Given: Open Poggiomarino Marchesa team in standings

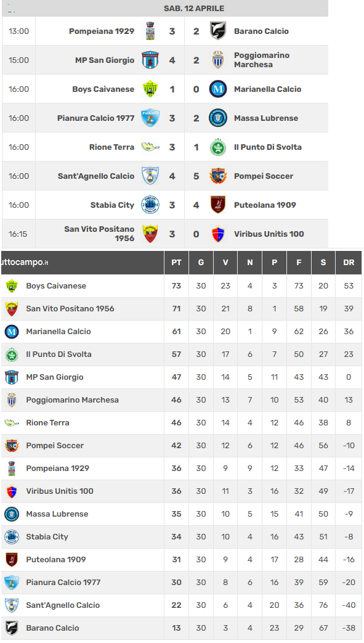Looking at the screenshot, I should click(x=73, y=400).
